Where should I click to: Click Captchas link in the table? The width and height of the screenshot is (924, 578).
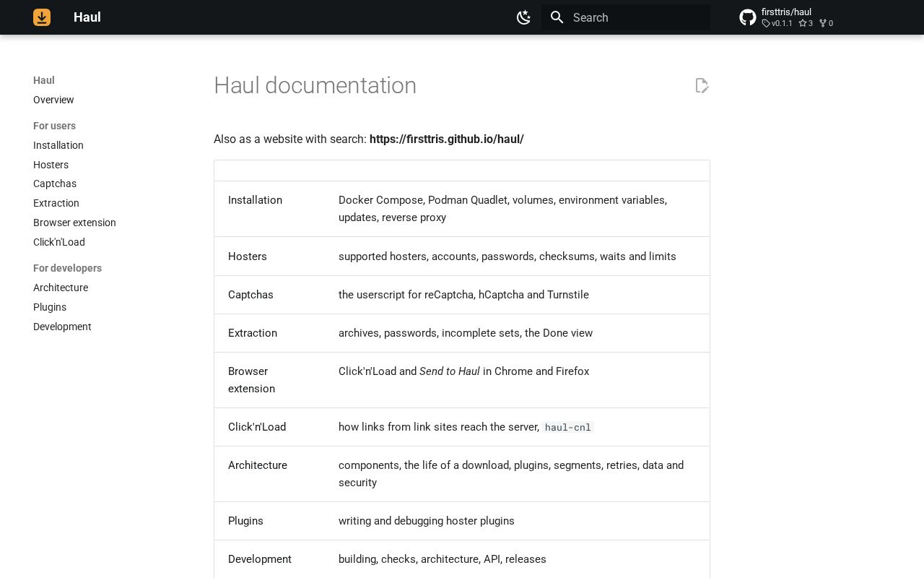(x=250, y=295)
